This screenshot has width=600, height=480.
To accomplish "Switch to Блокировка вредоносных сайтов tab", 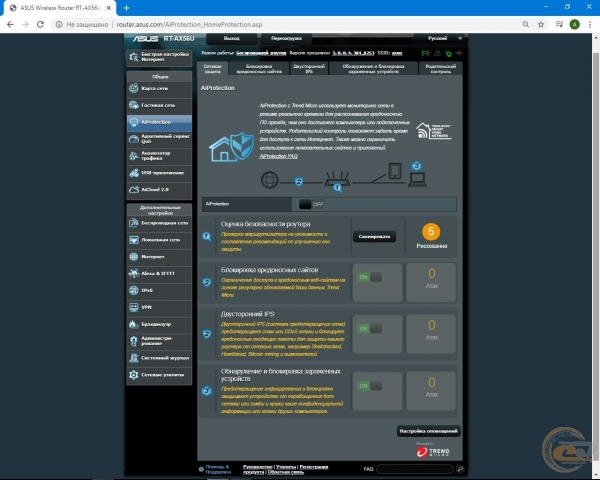I will coord(259,69).
